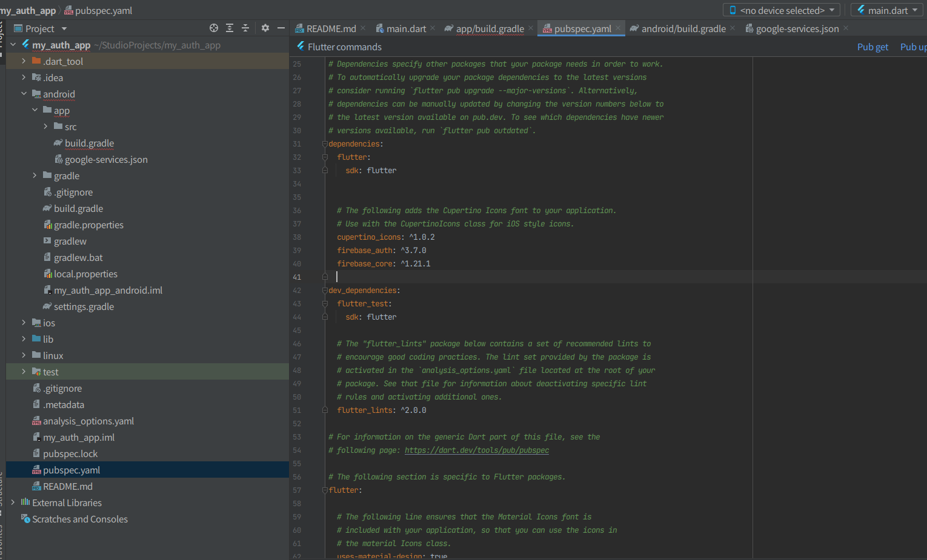Click Expand All in Project panel toolbar

[230, 28]
